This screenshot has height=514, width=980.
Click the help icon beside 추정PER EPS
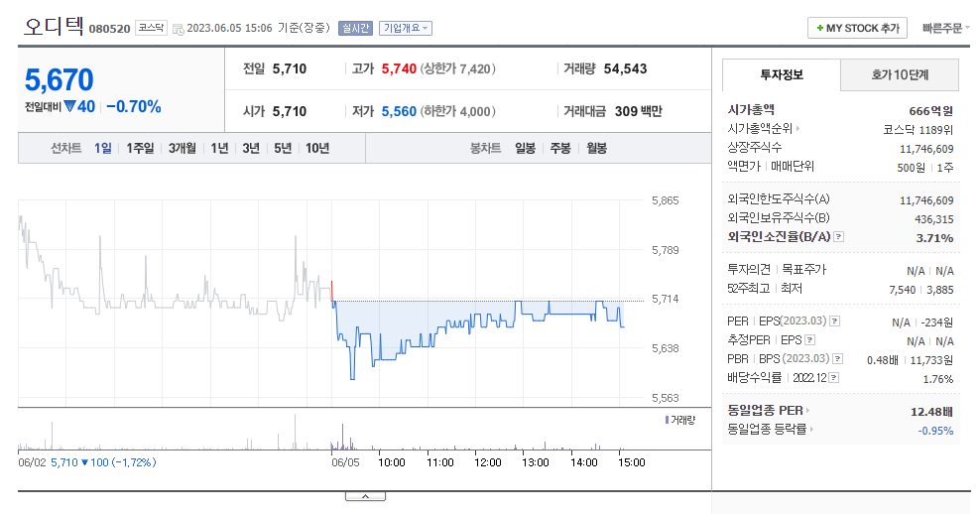(x=810, y=340)
